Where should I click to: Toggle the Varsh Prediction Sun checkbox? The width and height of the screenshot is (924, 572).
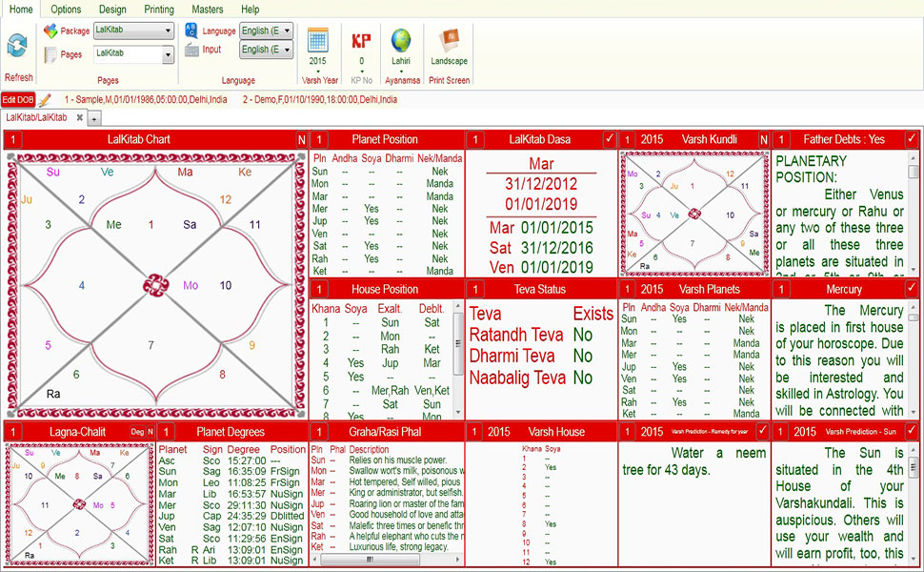[912, 431]
